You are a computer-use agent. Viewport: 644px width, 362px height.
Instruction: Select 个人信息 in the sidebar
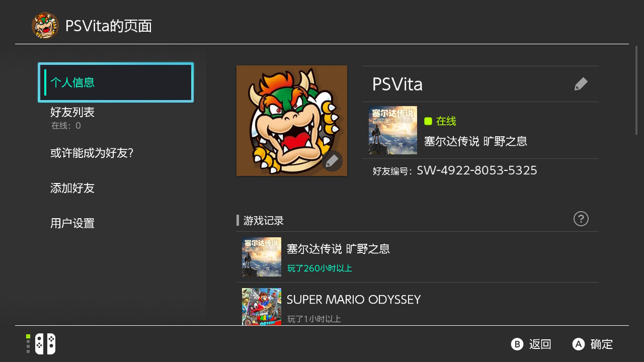(x=116, y=82)
